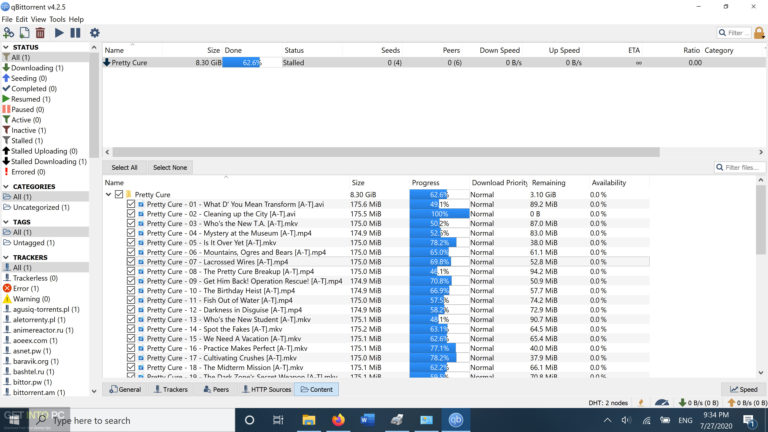This screenshot has height=432, width=768.
Task: Click the red Delete torrent trash icon
Action: 40,33
